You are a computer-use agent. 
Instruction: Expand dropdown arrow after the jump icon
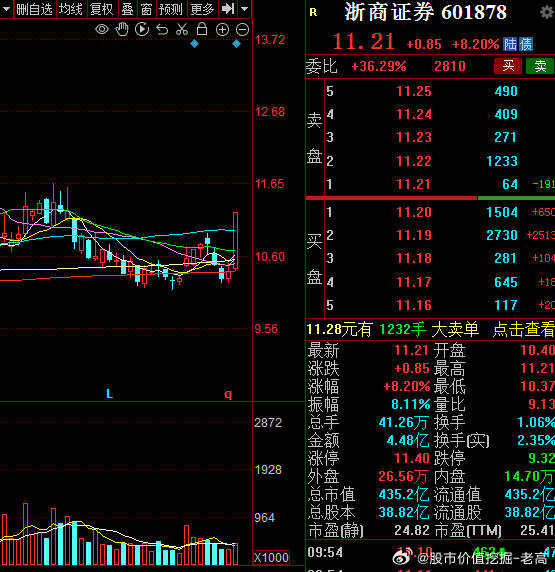click(244, 9)
